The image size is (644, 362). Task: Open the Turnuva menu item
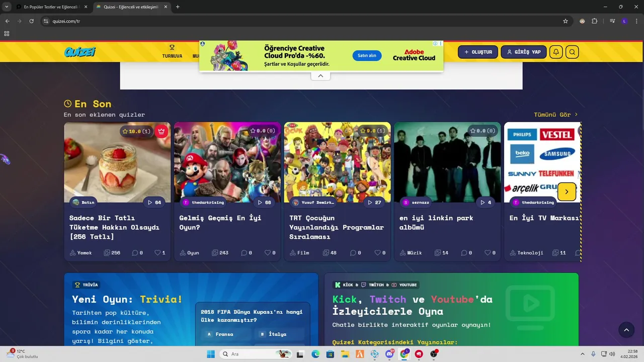(x=172, y=52)
